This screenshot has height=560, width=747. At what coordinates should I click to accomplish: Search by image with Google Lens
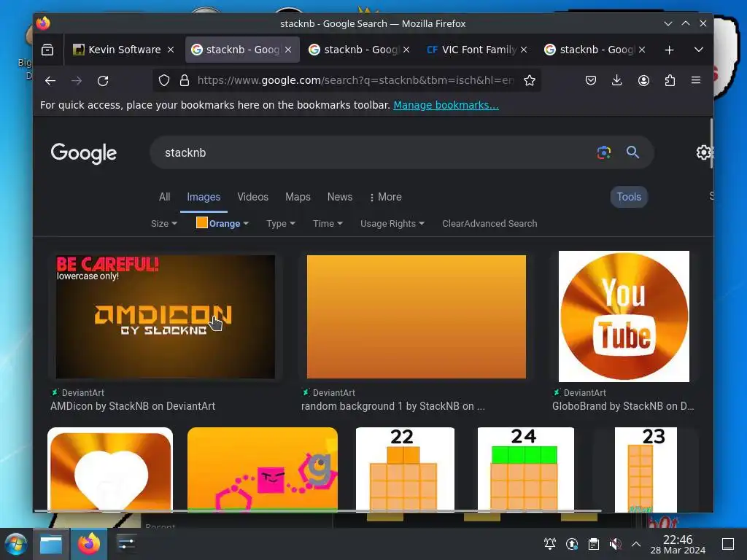(x=603, y=152)
